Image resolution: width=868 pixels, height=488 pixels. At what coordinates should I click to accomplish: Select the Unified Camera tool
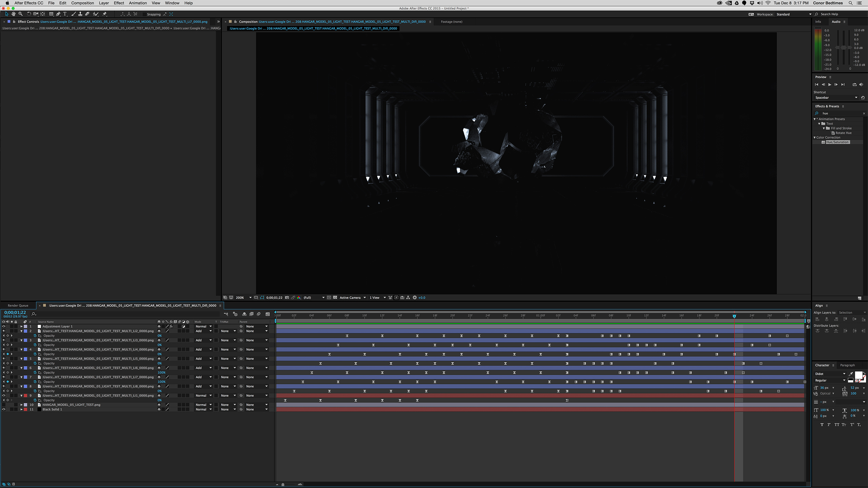point(36,14)
